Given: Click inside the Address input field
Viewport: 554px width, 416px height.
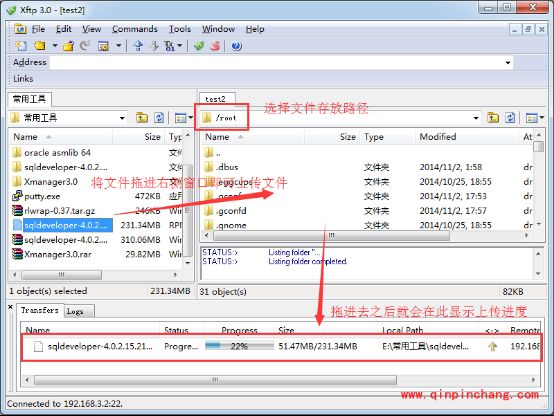Looking at the screenshot, I should click(277, 63).
